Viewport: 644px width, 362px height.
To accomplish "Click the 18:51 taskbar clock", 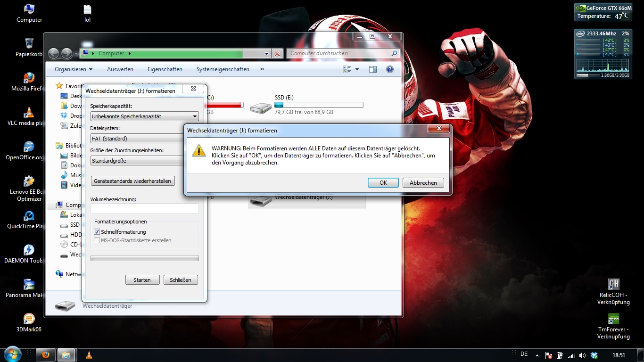I will (619, 355).
